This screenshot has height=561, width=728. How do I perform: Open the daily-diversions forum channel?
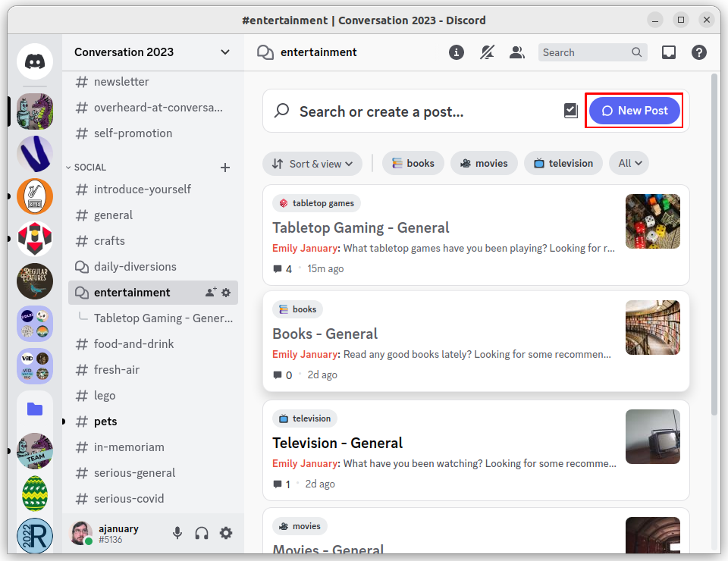click(152, 267)
